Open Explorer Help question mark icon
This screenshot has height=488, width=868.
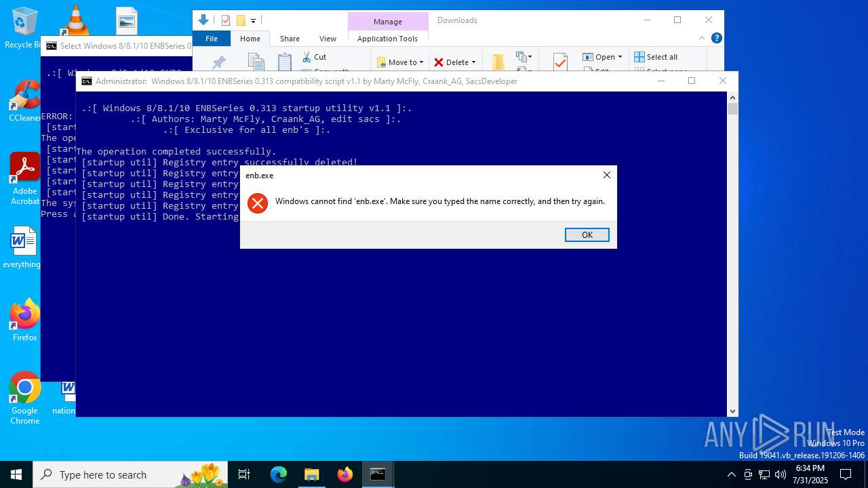coord(716,39)
